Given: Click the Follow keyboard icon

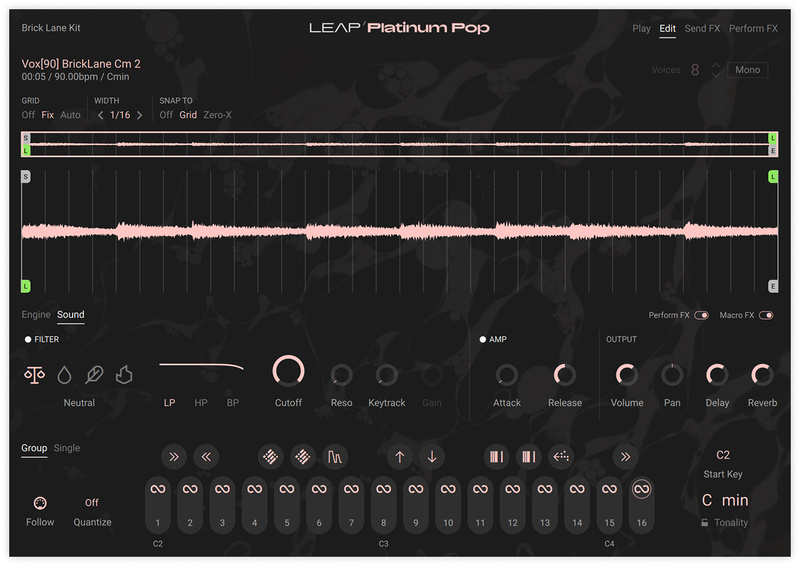Looking at the screenshot, I should [40, 503].
